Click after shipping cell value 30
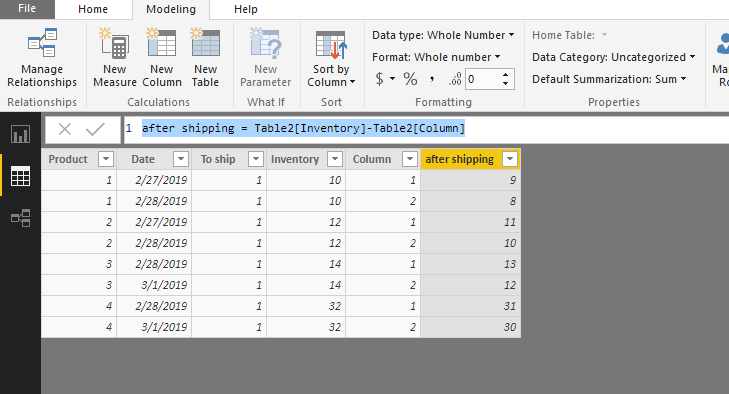The width and height of the screenshot is (729, 394). [x=471, y=327]
